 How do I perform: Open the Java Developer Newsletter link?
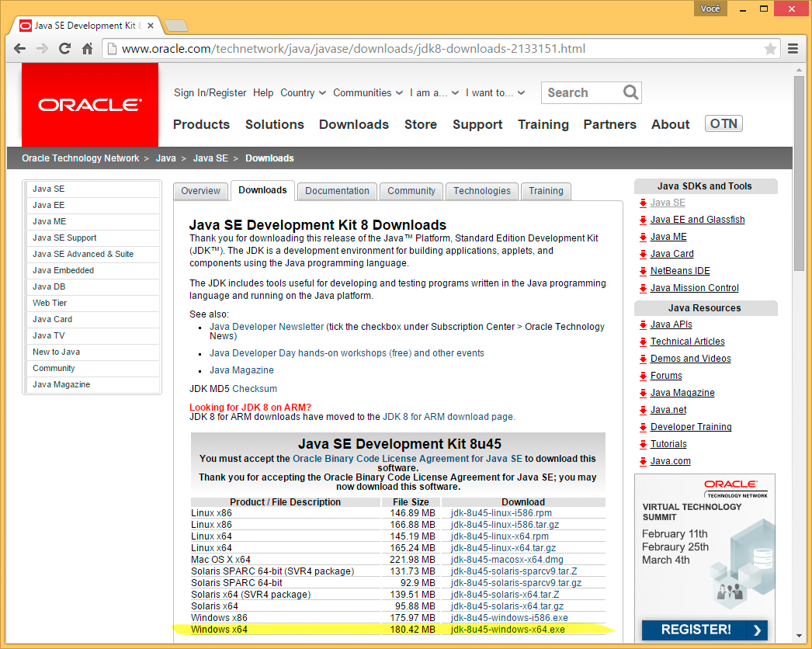pos(267,327)
